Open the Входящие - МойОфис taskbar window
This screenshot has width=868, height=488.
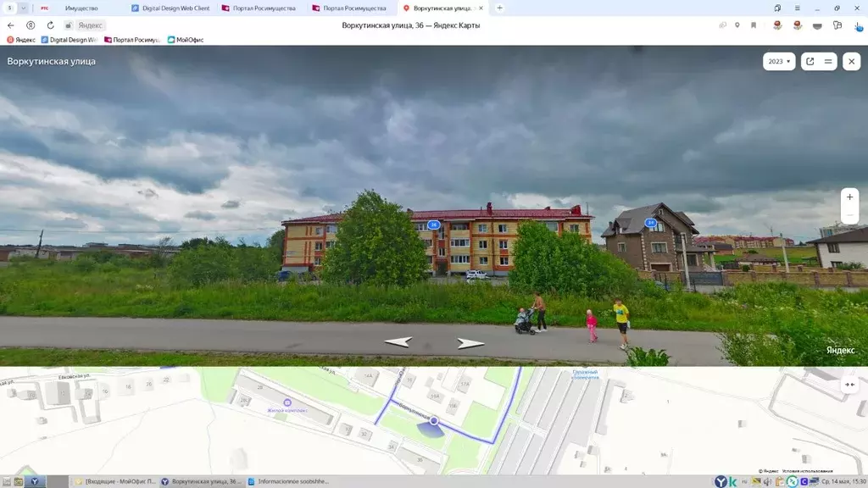(116, 481)
